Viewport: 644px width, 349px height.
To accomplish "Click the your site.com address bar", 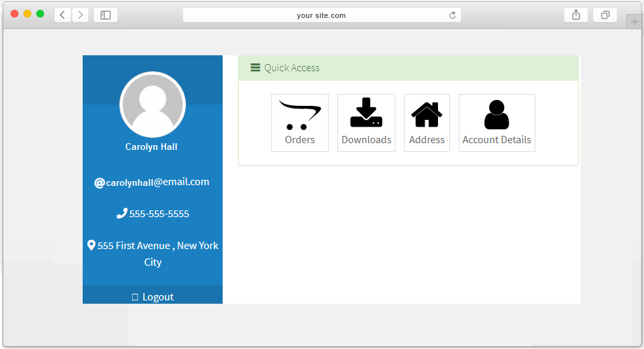I will point(321,15).
